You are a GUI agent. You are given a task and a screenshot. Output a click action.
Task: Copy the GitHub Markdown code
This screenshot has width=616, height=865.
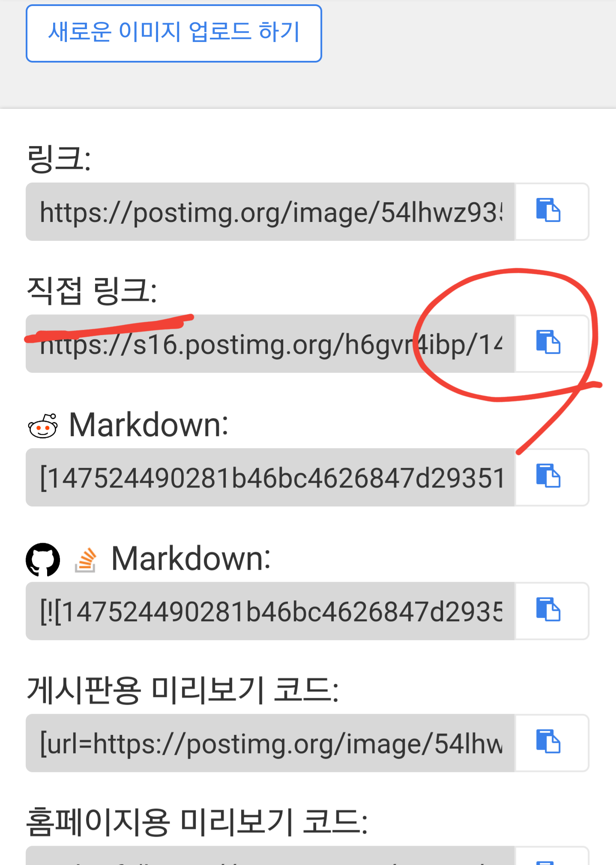pyautogui.click(x=552, y=611)
